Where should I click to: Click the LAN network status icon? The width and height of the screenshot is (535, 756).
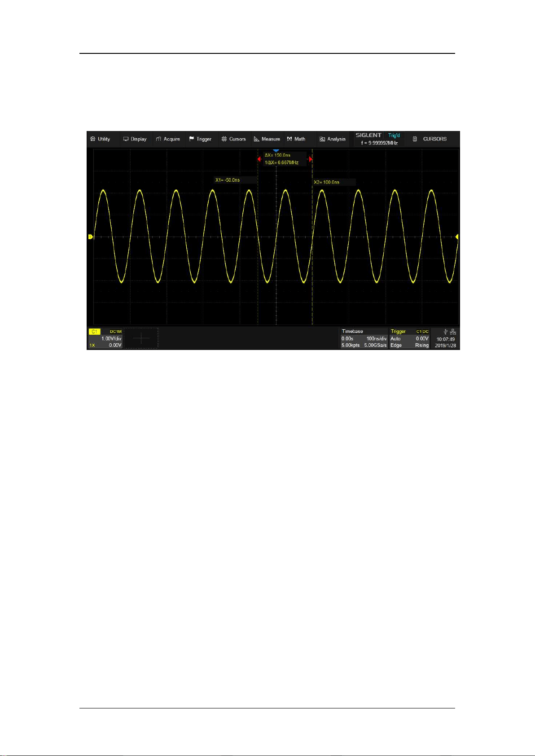[x=453, y=332]
